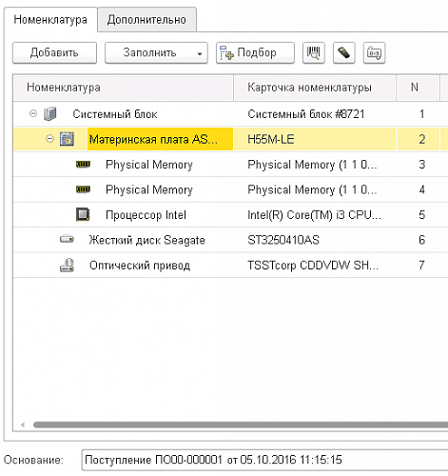
Task: Open the Заполнить dropdown button
Action: point(156,52)
